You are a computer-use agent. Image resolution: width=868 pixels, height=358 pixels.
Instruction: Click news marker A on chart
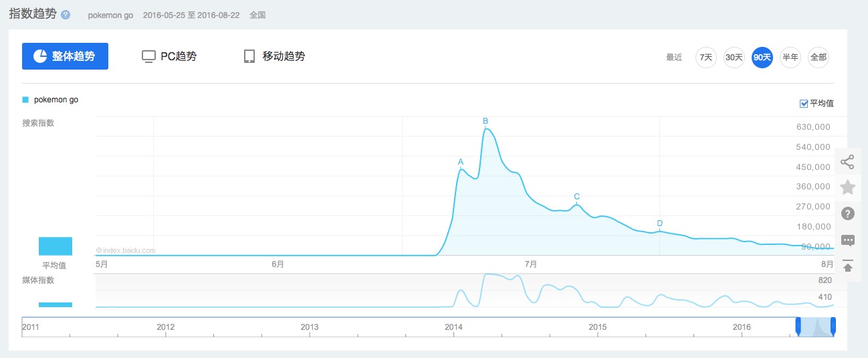(460, 162)
